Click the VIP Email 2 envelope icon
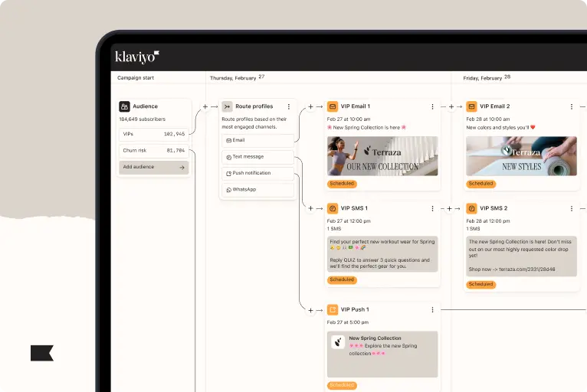Screen dimensions: 587x392 click(472, 106)
